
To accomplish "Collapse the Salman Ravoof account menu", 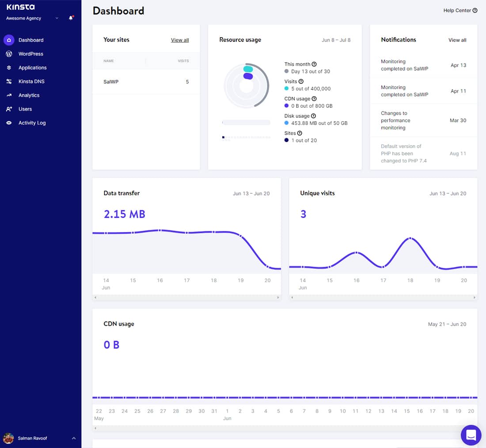I will (73, 438).
